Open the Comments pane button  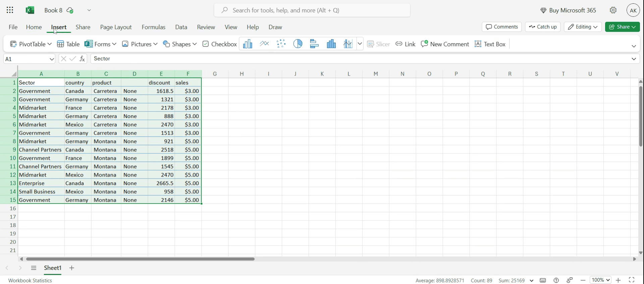tap(502, 27)
